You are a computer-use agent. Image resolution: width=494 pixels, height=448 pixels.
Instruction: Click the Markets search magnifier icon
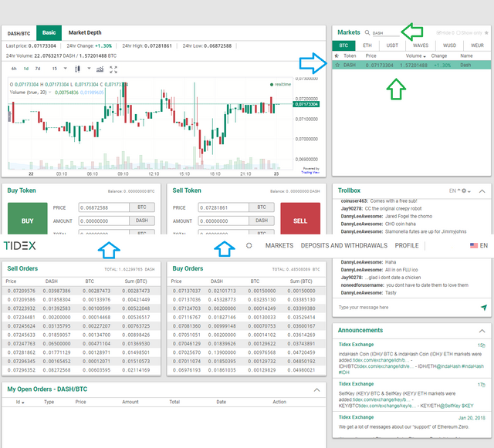pyautogui.click(x=367, y=32)
